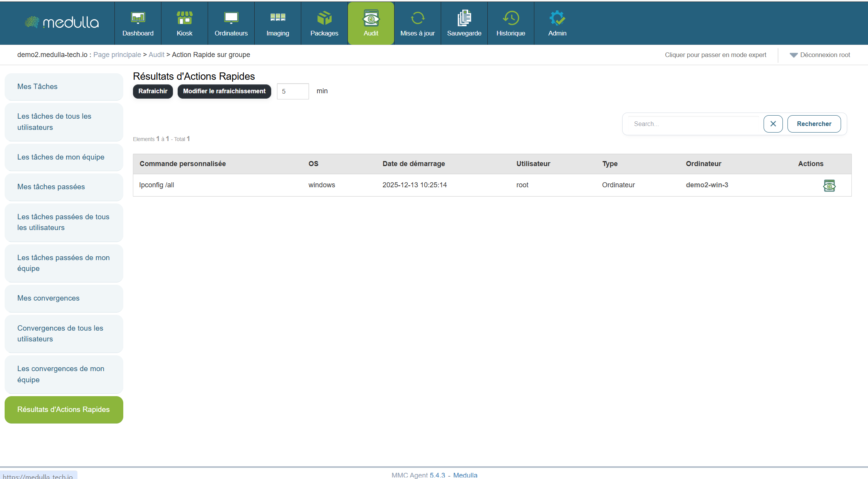Open the Dashboard module icon
868x479 pixels.
(x=138, y=18)
